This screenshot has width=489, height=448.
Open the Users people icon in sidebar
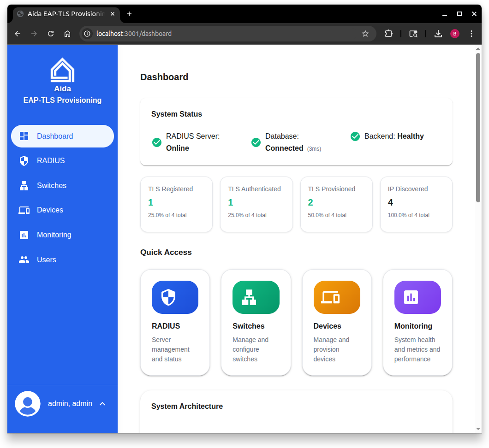pos(24,259)
